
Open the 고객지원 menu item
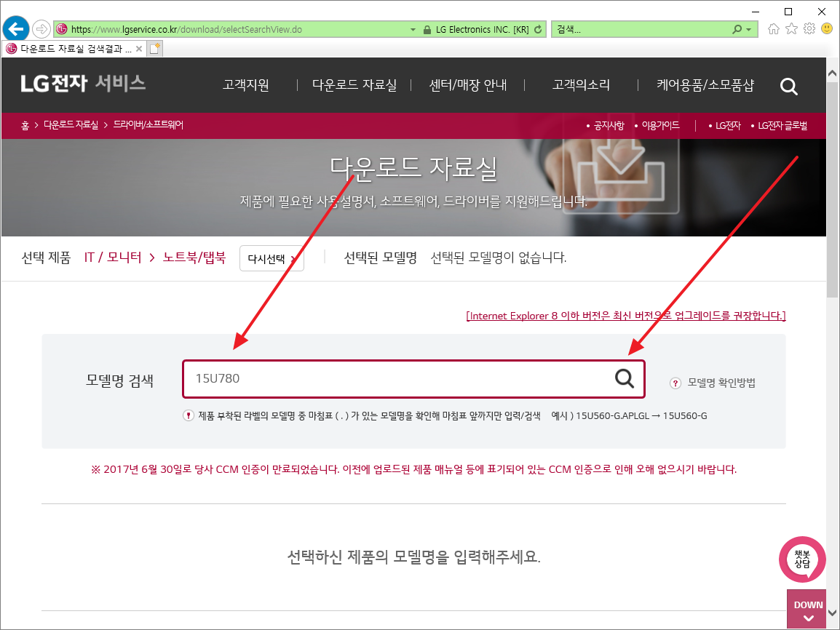pos(246,85)
